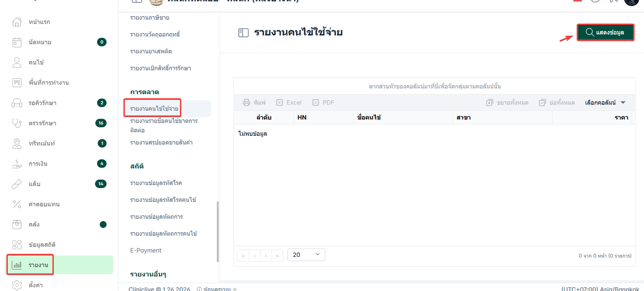Image resolution: width=644 pixels, height=291 pixels.
Task: Go to the next results page
Action: pos(266,255)
